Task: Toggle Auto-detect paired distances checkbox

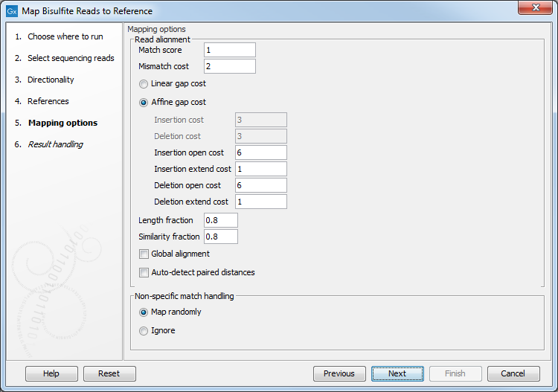Action: (x=144, y=273)
